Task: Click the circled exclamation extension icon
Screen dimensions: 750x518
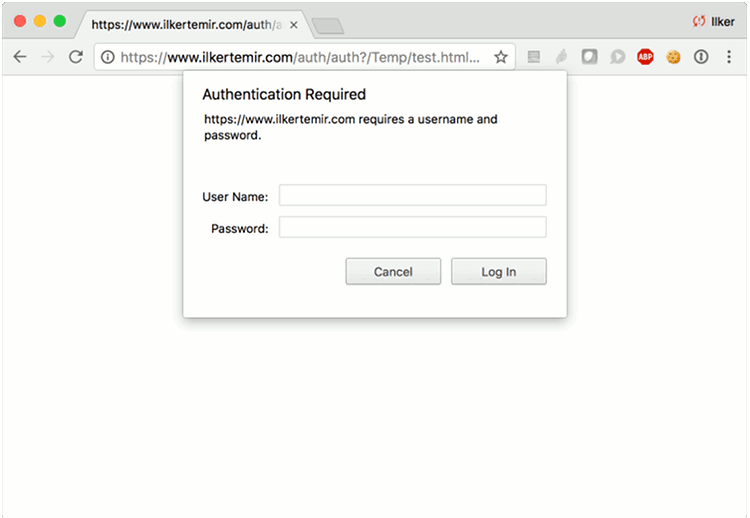Action: pyautogui.click(x=701, y=57)
